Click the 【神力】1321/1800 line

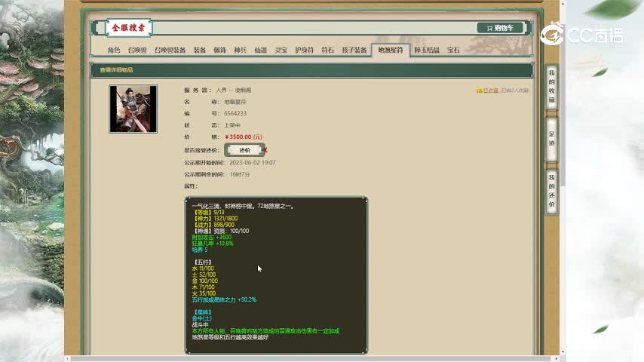click(x=215, y=219)
